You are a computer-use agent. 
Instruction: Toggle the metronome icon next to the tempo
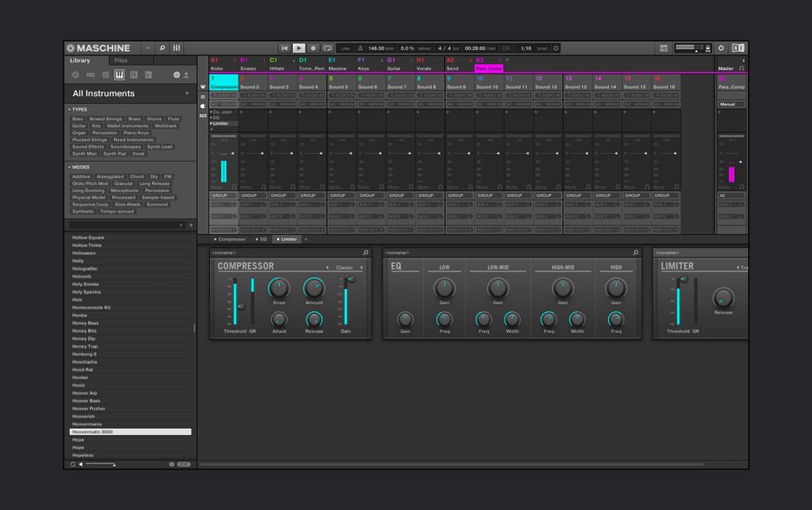click(x=360, y=48)
